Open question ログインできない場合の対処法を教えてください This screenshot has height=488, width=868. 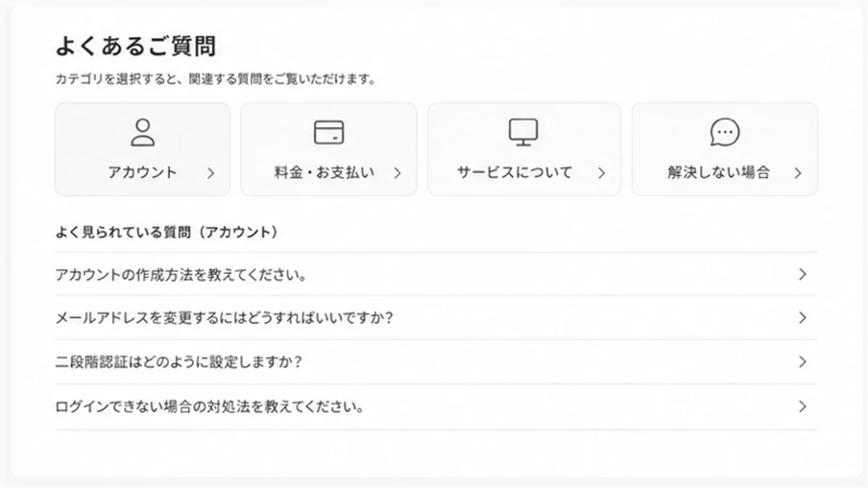209,407
